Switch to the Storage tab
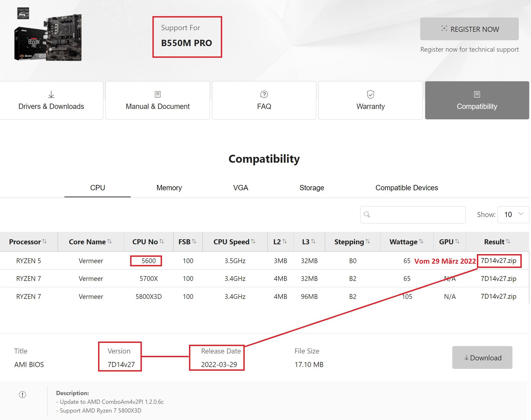The width and height of the screenshot is (531, 420). pyautogui.click(x=312, y=188)
